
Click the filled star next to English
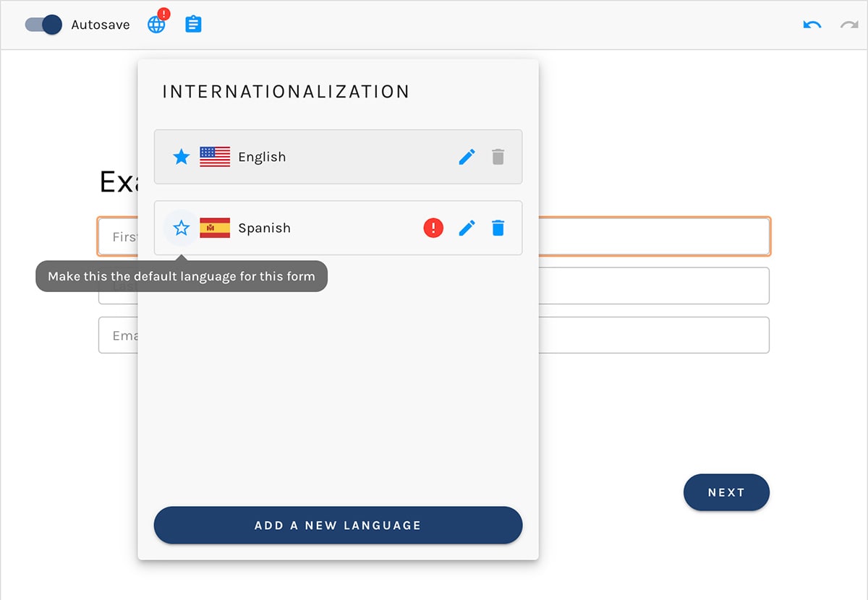click(x=182, y=157)
